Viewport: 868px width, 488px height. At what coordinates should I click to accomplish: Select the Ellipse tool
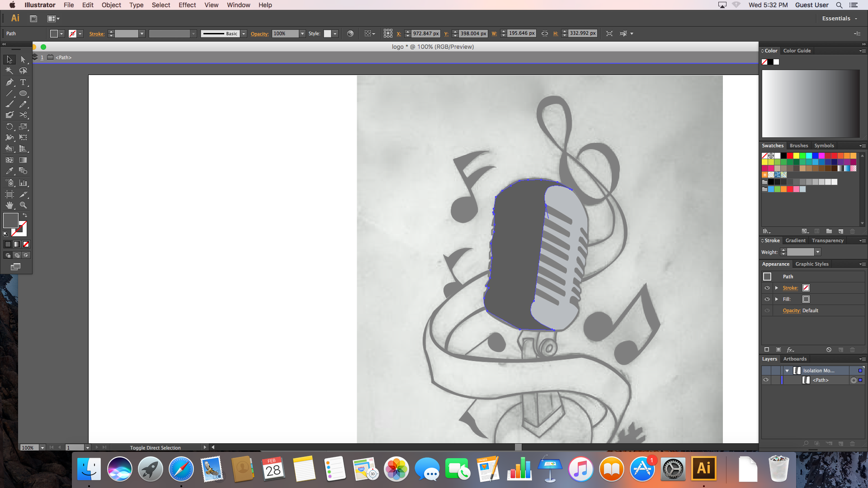point(23,94)
